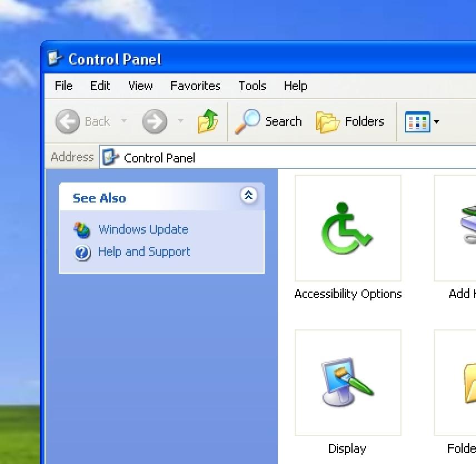Open the Tools menu

point(252,86)
